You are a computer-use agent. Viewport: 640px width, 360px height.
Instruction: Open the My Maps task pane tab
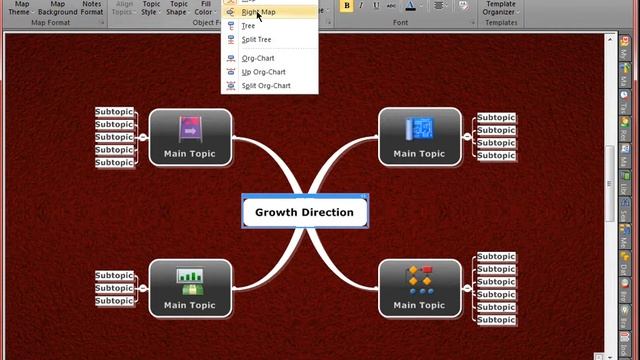pos(624,47)
